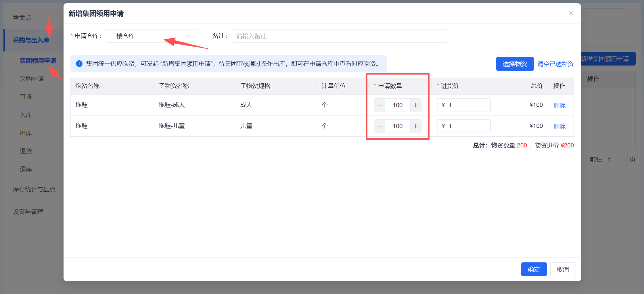Open 采购申请 sidebar item
The height and width of the screenshot is (294, 644).
point(32,79)
